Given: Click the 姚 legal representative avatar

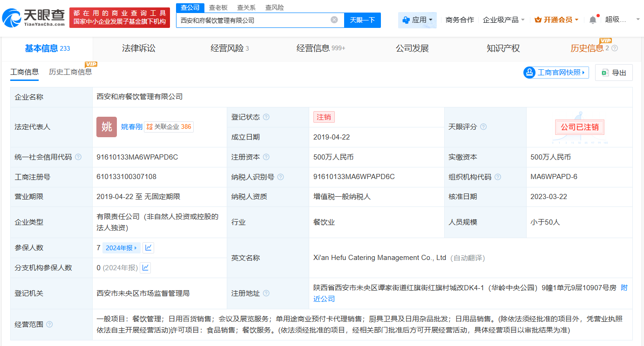Looking at the screenshot, I should click(107, 127).
